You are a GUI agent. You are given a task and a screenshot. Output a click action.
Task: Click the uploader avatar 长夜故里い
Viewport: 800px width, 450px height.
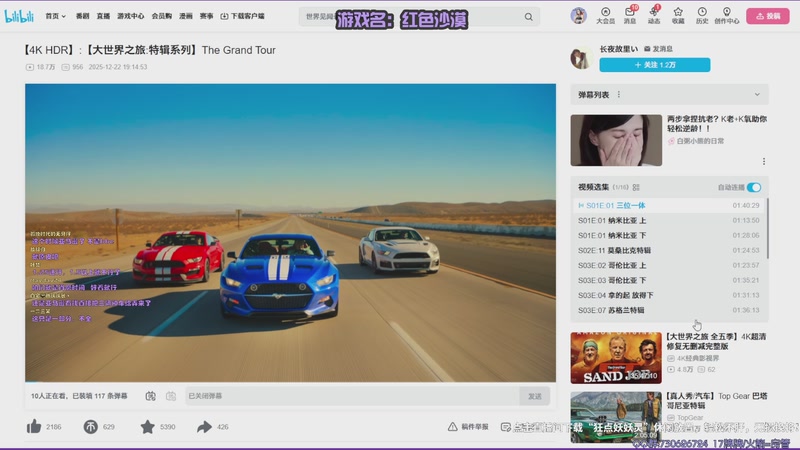[x=581, y=58]
